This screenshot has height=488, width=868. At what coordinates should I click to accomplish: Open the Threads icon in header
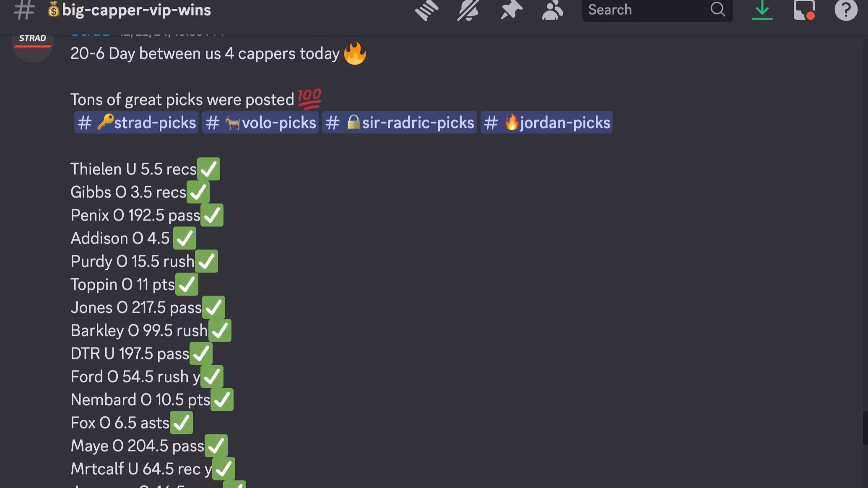(x=426, y=10)
